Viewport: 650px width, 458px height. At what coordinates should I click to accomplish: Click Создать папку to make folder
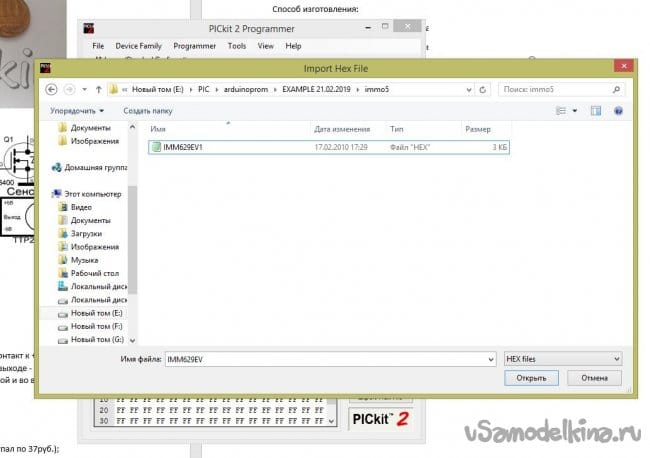(148, 111)
